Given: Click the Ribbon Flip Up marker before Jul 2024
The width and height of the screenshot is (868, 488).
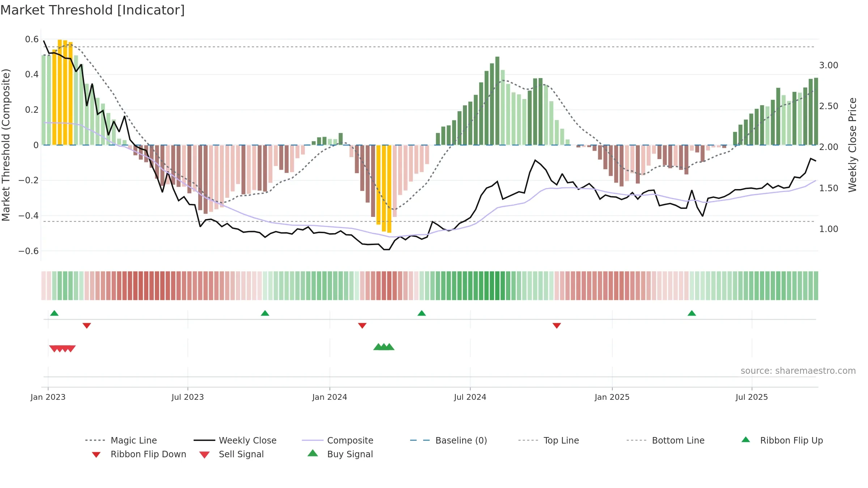Looking at the screenshot, I should (x=422, y=313).
